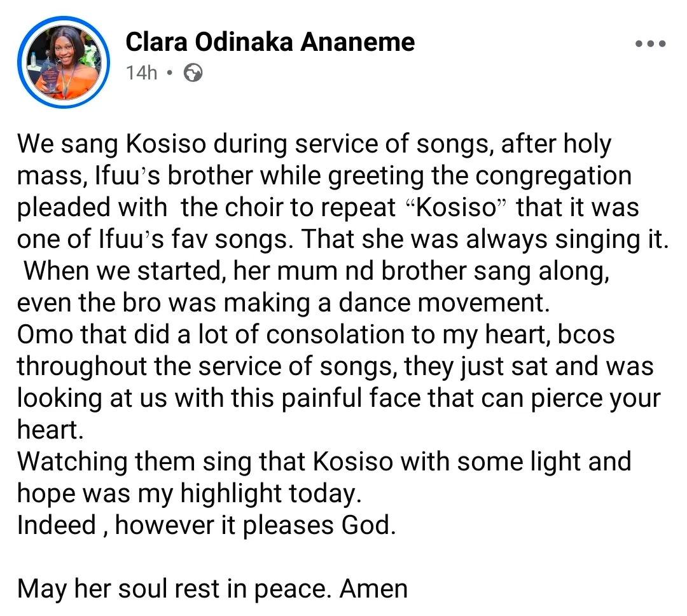
Task: Click the line "even the bro was making a dance movement"
Action: point(282,303)
